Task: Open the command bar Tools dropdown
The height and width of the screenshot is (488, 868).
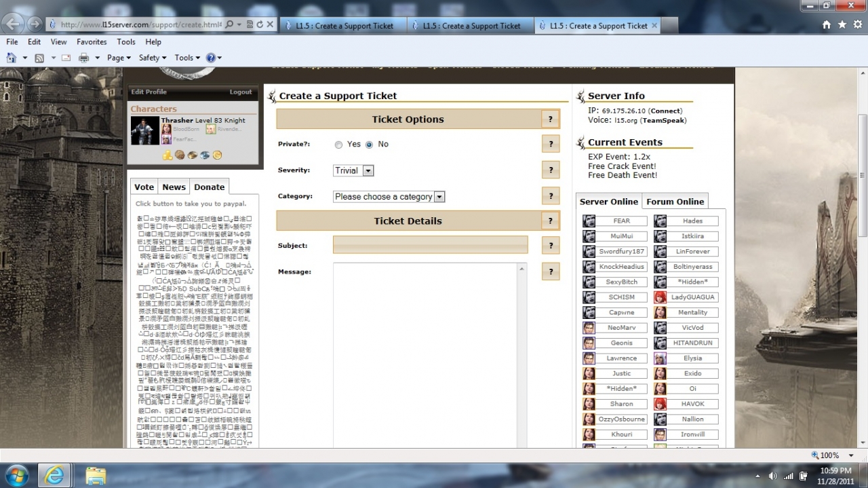Action: [x=188, y=58]
